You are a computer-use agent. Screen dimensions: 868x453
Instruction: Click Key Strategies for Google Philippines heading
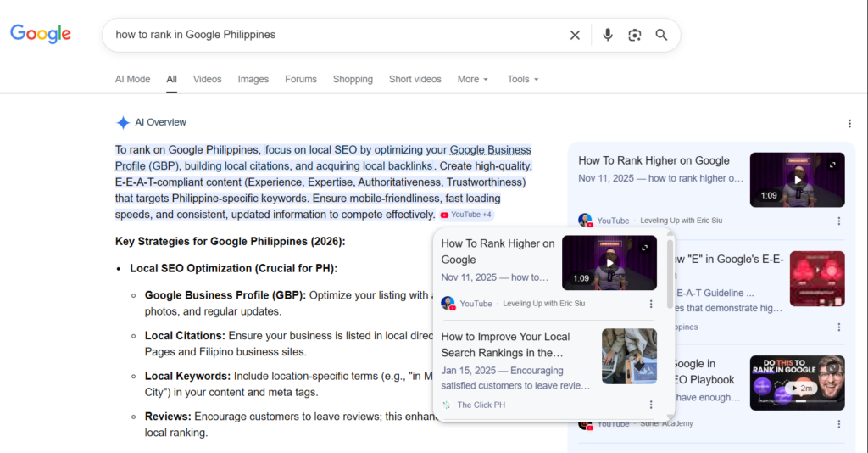[231, 242]
